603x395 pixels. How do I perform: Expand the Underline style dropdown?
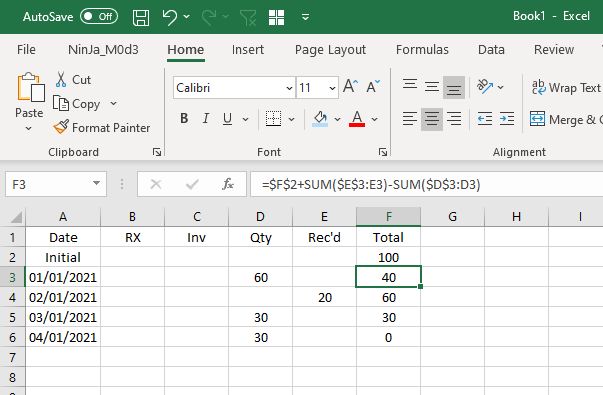click(x=245, y=119)
